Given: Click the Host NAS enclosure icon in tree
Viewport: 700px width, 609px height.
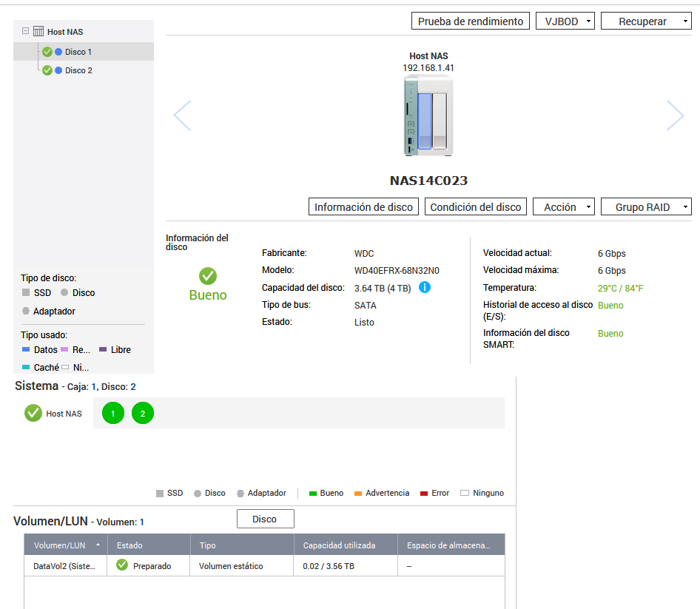Looking at the screenshot, I should pyautogui.click(x=38, y=32).
